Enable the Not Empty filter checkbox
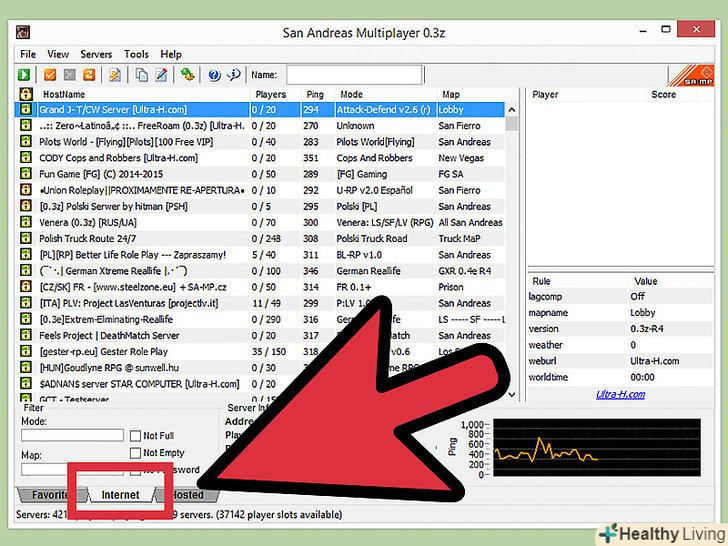 [x=135, y=453]
